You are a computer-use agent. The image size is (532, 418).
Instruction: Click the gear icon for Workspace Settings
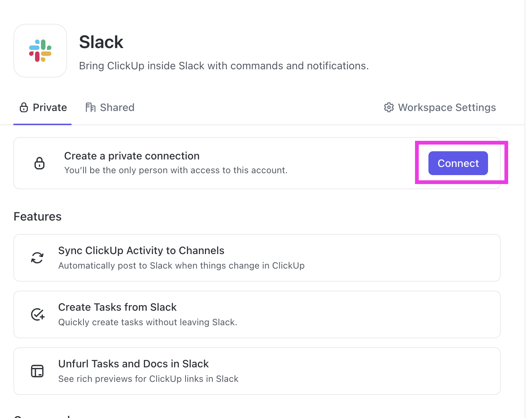(x=389, y=107)
